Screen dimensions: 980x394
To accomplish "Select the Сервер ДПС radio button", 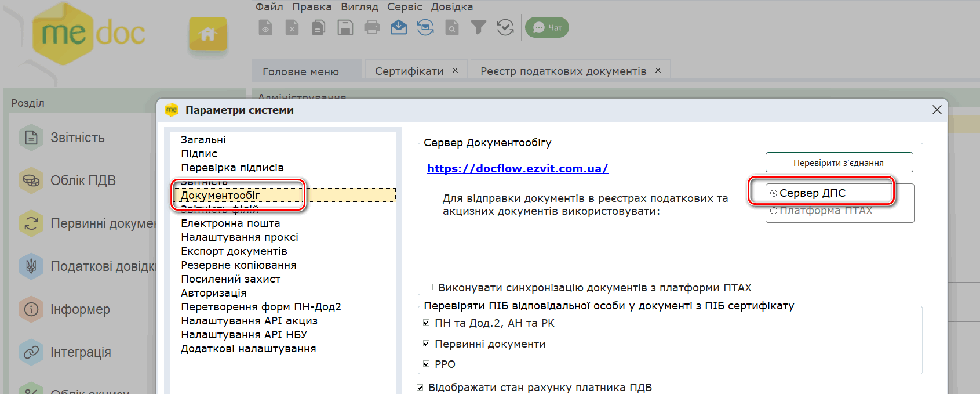I will (x=774, y=193).
